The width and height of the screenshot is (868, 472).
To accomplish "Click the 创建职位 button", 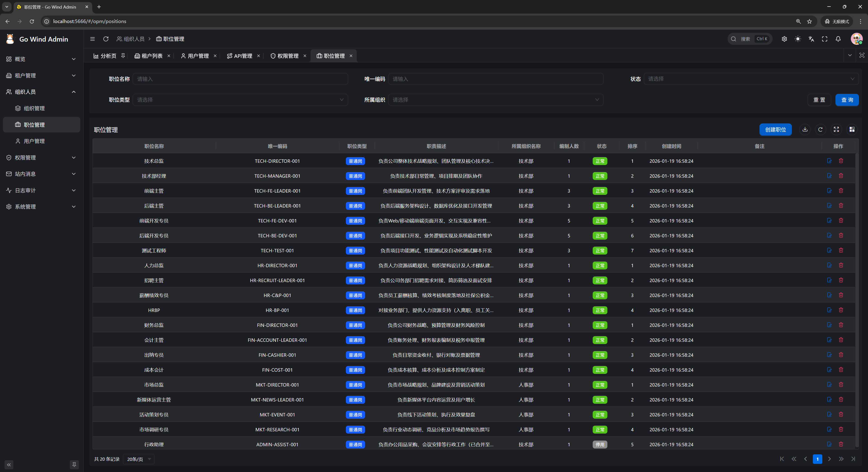I will click(775, 129).
